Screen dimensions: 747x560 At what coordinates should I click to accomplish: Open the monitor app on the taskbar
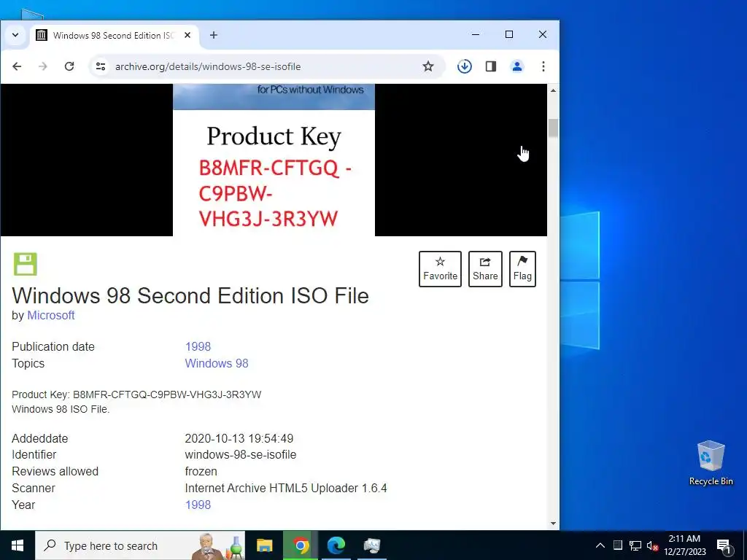371,545
